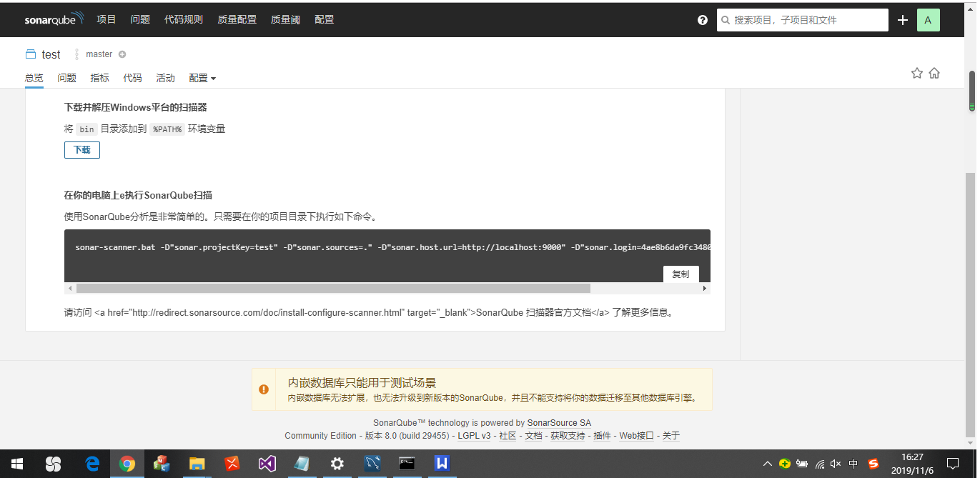Select the 指标 project tab

pos(99,78)
